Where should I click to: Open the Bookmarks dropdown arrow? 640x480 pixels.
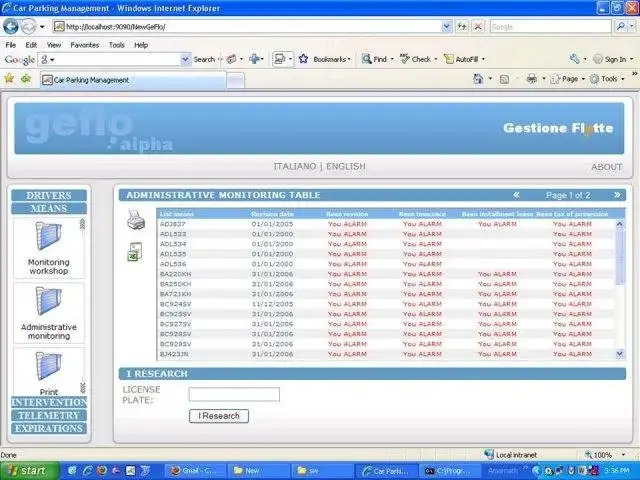click(349, 59)
